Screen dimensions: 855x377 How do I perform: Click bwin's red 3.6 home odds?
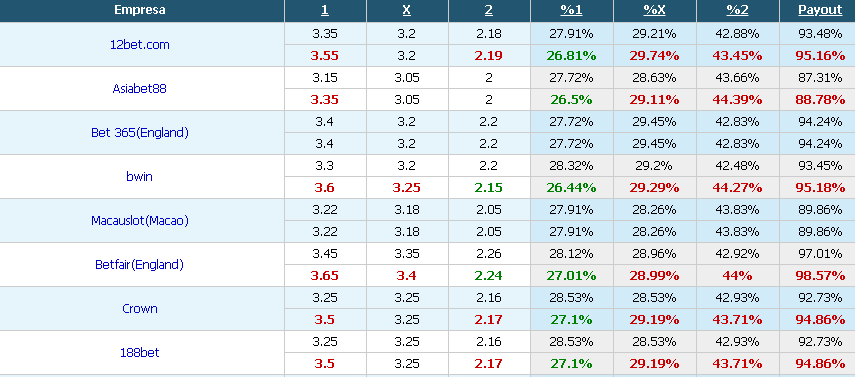click(x=324, y=188)
